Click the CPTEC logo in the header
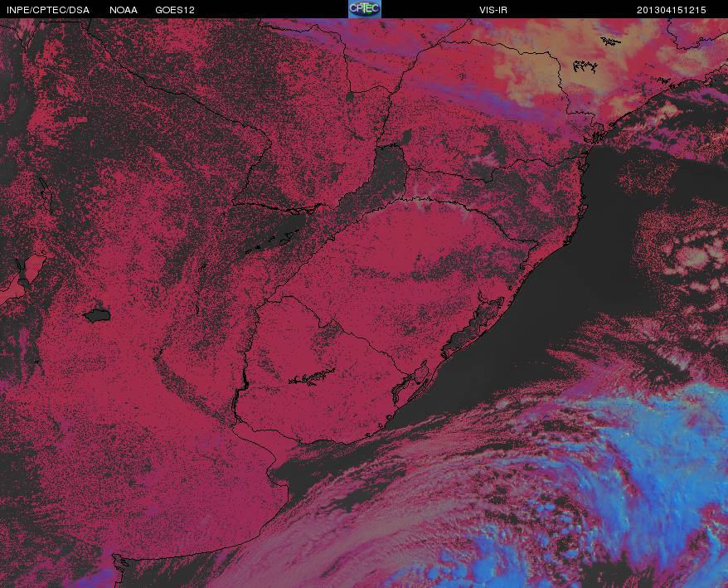 [365, 9]
